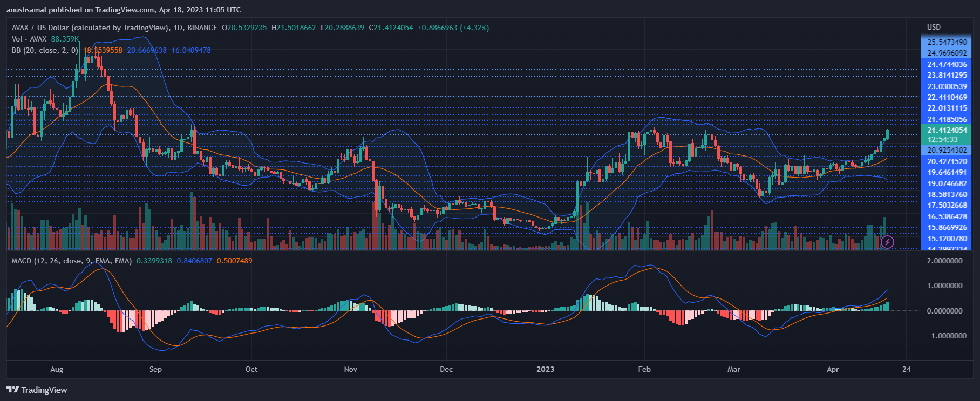Click price level 25.5473490 on axis
This screenshot has width=980, height=401.
point(947,42)
